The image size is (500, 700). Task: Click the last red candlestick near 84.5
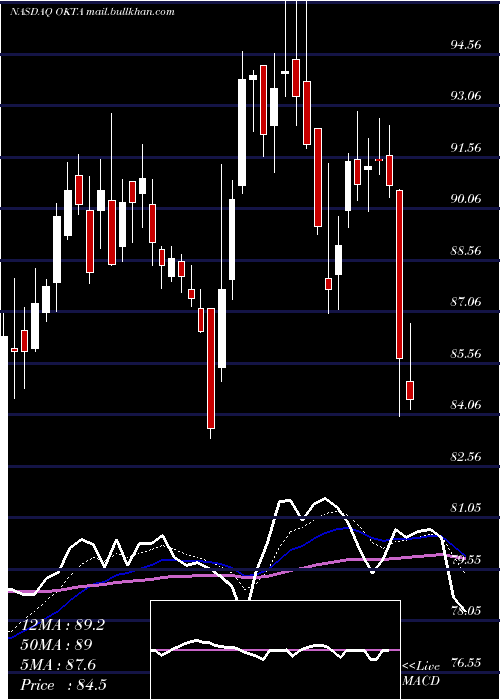coord(410,390)
